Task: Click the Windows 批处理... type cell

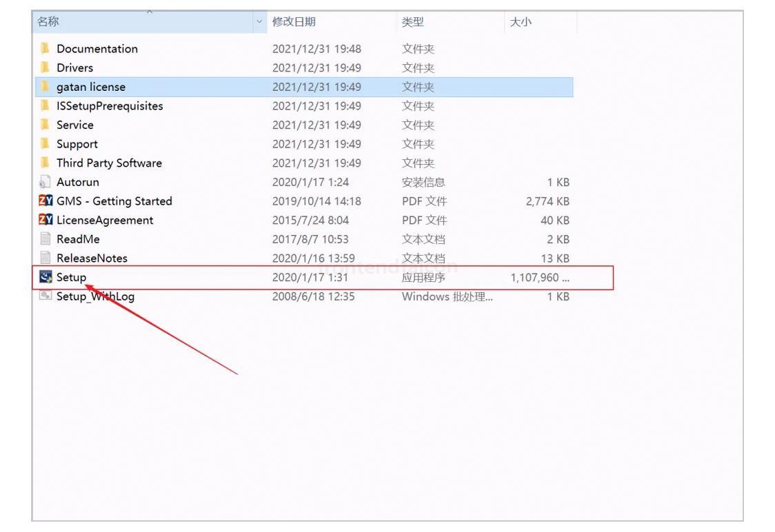Action: point(447,296)
